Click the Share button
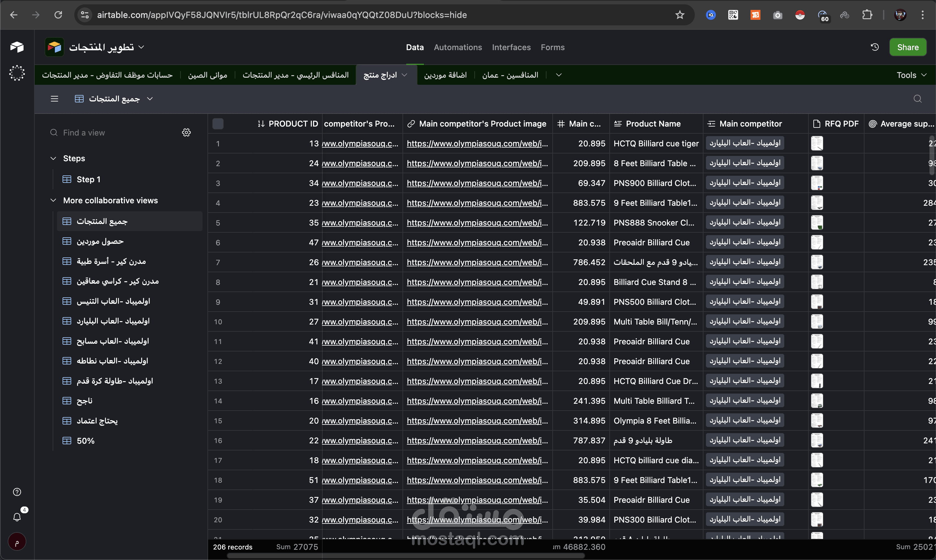 (x=908, y=47)
